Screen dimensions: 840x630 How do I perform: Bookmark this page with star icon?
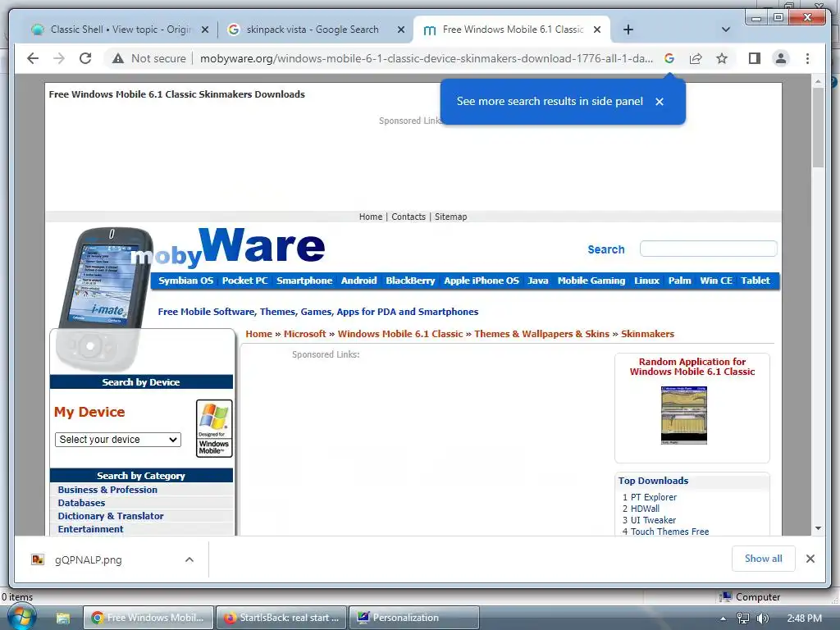[x=722, y=58]
